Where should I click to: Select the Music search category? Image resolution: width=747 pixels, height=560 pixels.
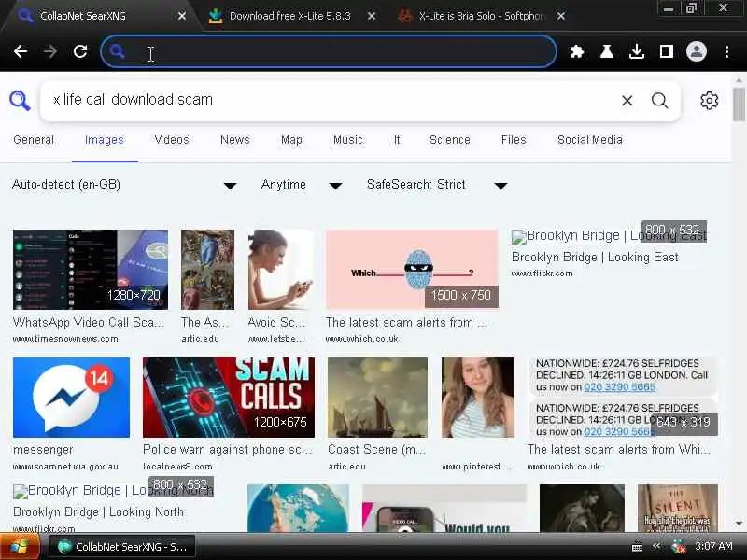348,140
